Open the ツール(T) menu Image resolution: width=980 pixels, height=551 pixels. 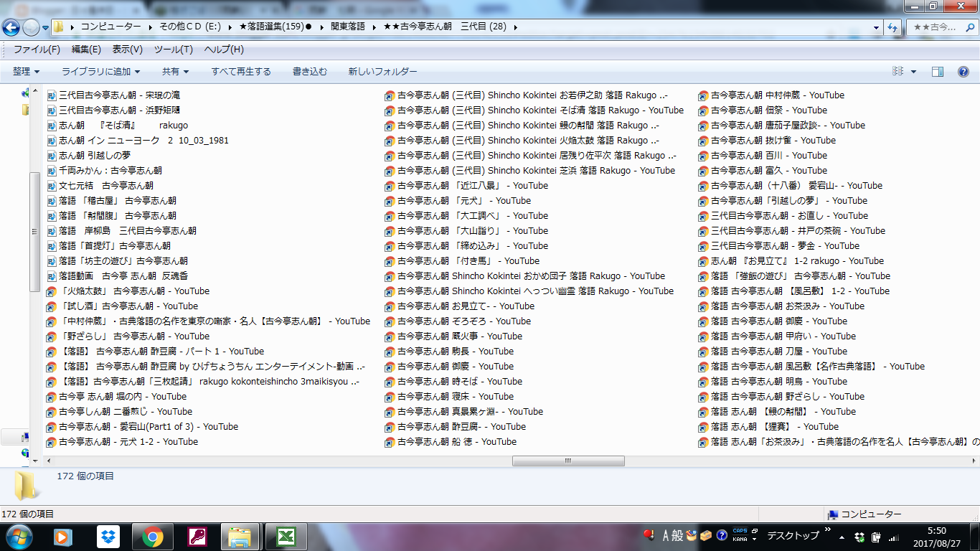click(x=173, y=50)
